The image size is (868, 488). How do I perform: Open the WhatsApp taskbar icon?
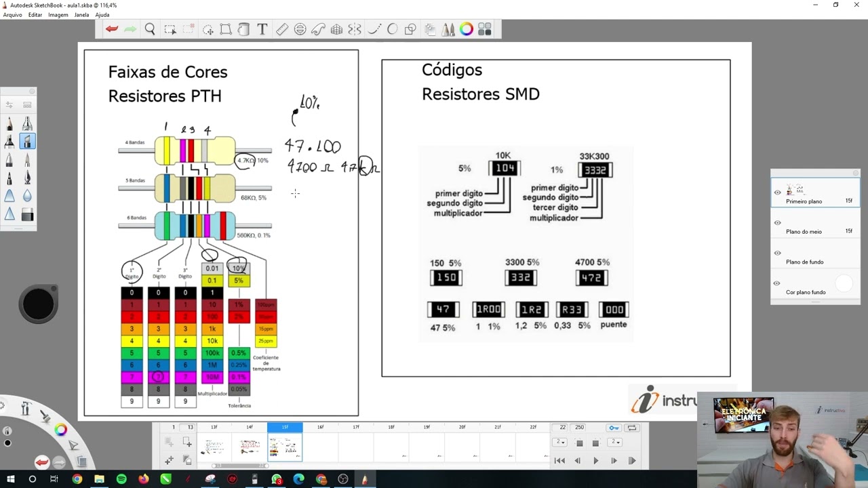click(x=277, y=479)
